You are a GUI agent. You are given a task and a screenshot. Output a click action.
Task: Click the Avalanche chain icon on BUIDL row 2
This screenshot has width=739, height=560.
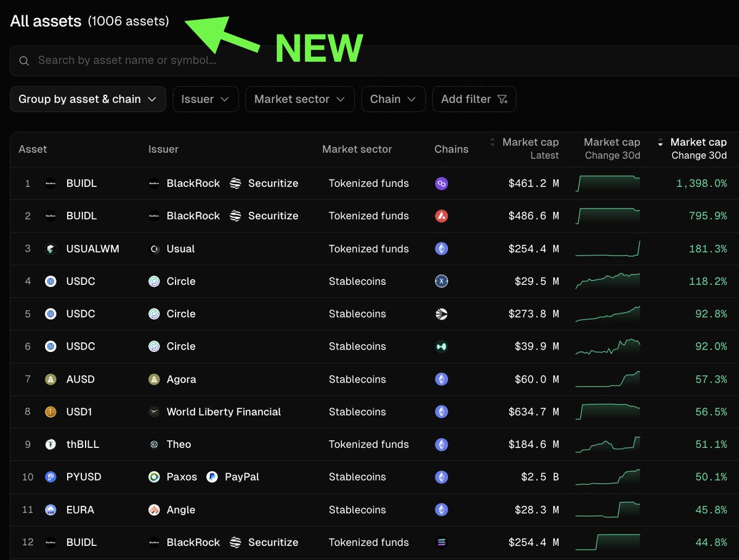coord(441,216)
